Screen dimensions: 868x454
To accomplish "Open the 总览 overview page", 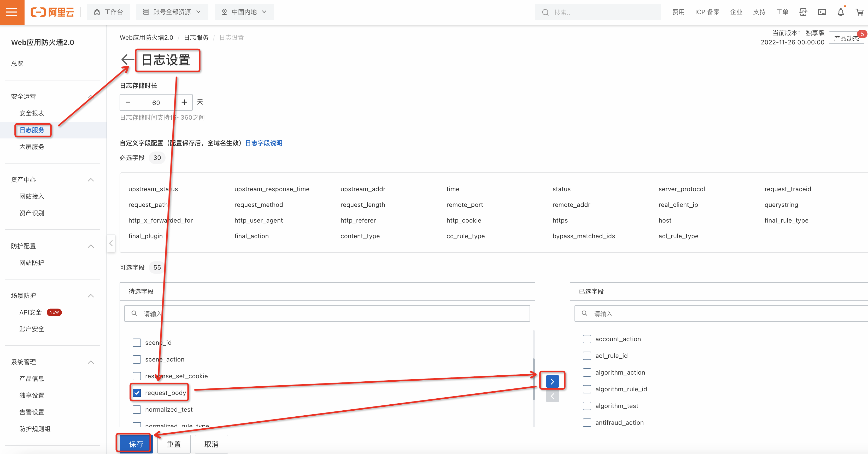I will pos(17,63).
